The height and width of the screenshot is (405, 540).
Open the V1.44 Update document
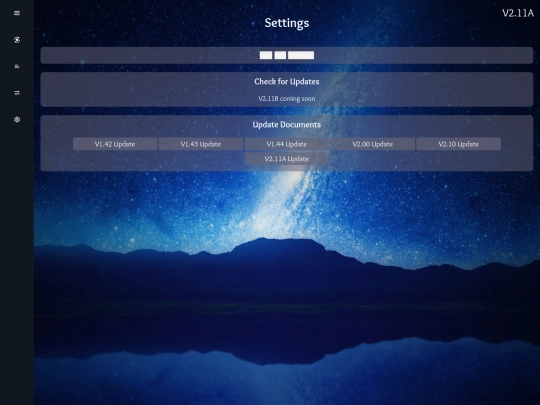287,144
